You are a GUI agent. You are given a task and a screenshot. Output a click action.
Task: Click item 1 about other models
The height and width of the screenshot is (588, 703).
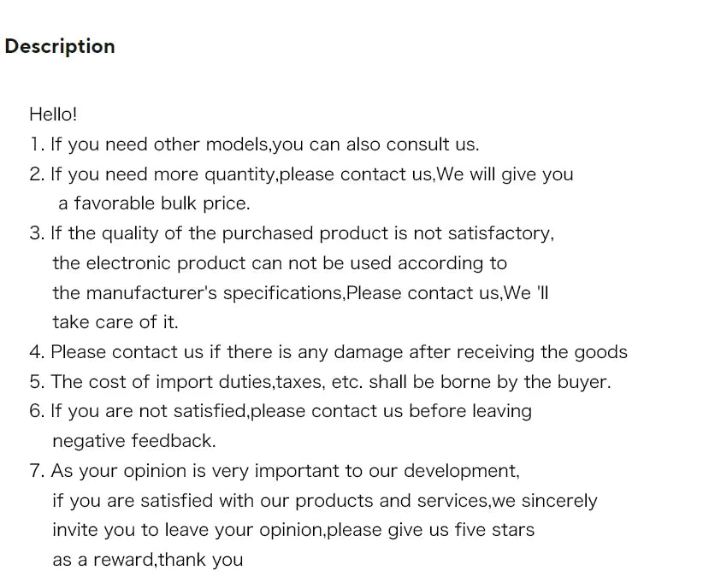coord(254,144)
